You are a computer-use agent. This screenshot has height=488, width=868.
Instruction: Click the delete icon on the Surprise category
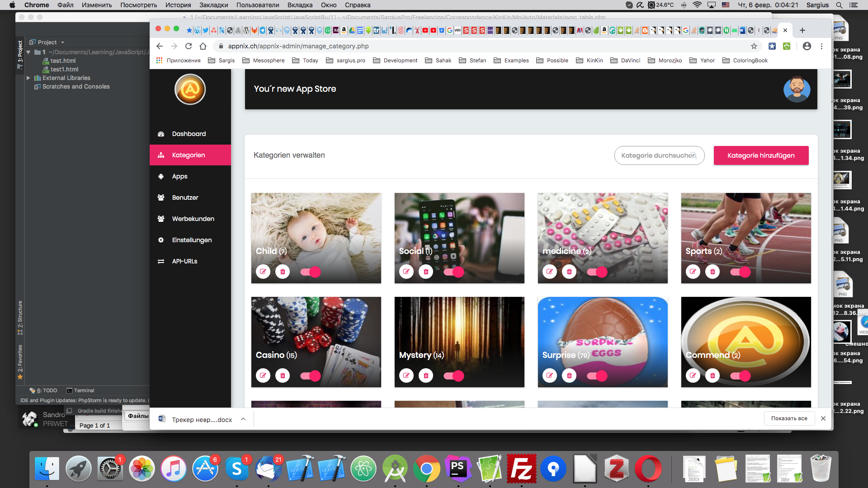[x=569, y=375]
